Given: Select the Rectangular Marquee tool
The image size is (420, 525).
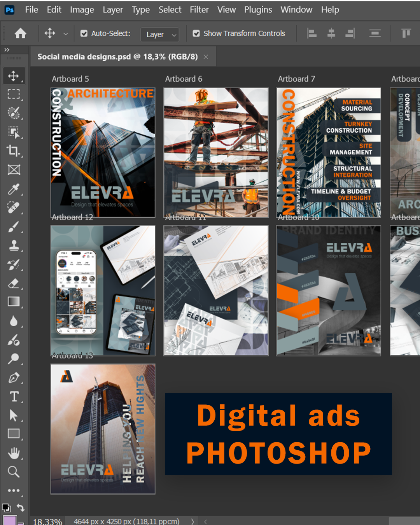Looking at the screenshot, I should 14,94.
